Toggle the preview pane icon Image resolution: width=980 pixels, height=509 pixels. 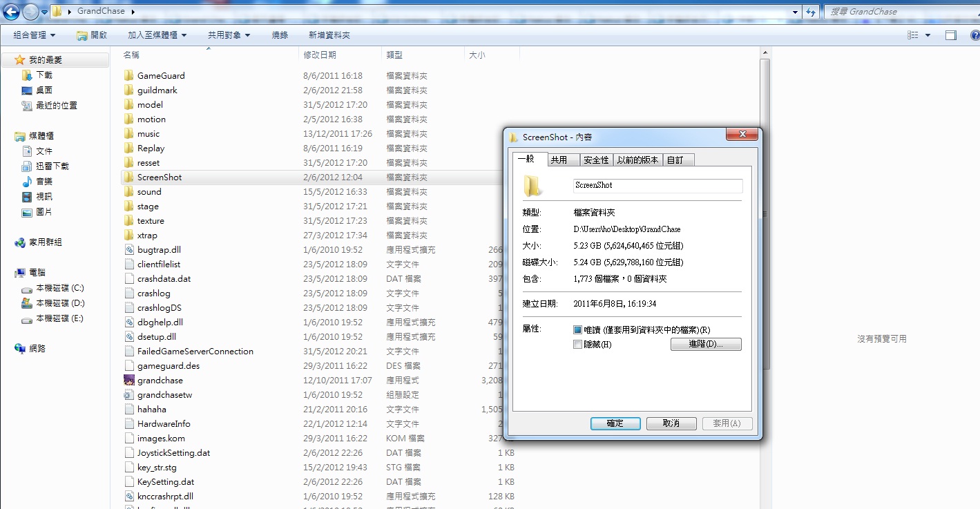[x=951, y=35]
